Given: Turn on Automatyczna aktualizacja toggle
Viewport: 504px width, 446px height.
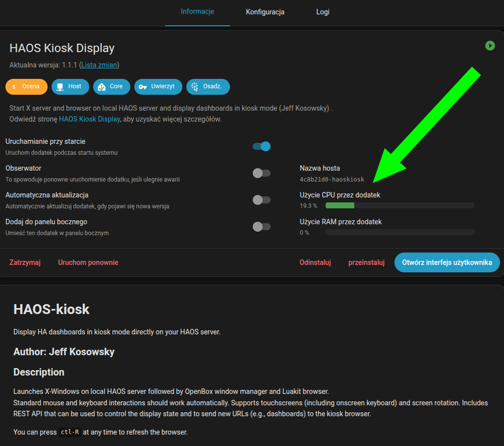Looking at the screenshot, I should [x=262, y=200].
